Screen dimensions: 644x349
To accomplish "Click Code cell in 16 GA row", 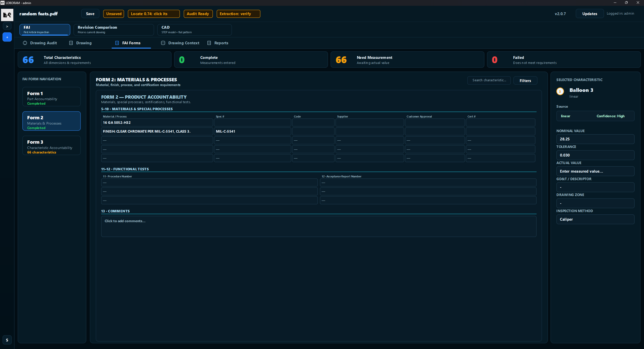I will (x=313, y=123).
